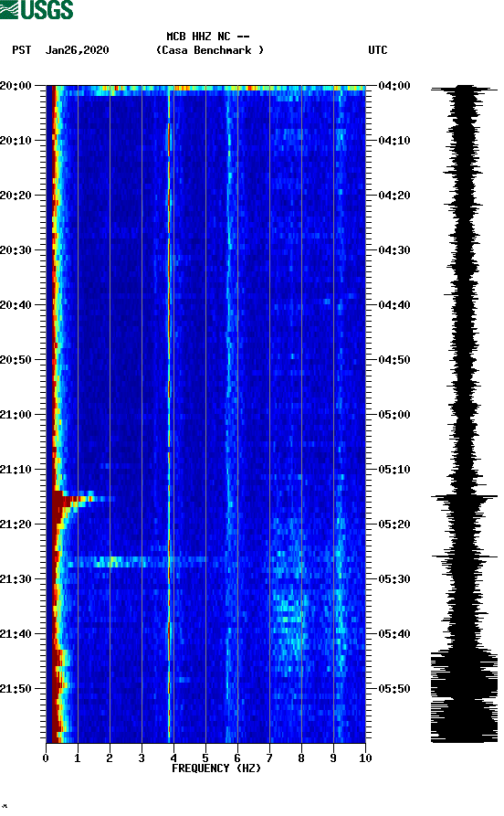Click the UTC time label '04:00'
The width and height of the screenshot is (504, 816).
tap(394, 85)
